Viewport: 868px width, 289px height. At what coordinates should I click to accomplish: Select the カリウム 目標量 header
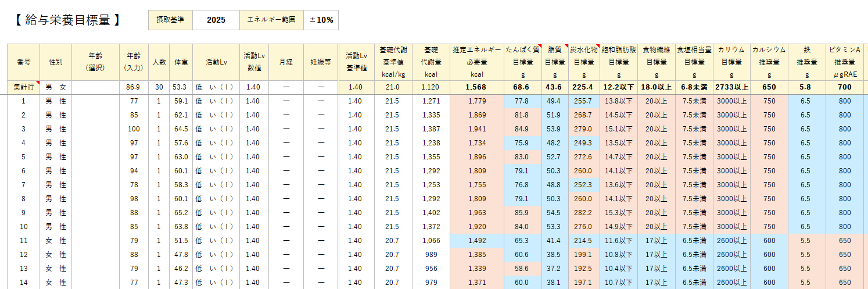pyautogui.click(x=731, y=62)
